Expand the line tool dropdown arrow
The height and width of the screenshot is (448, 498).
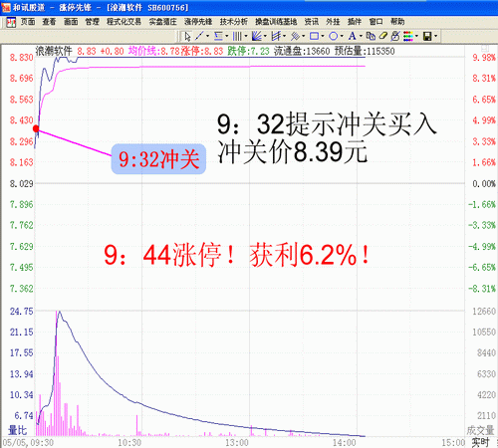(207, 36)
